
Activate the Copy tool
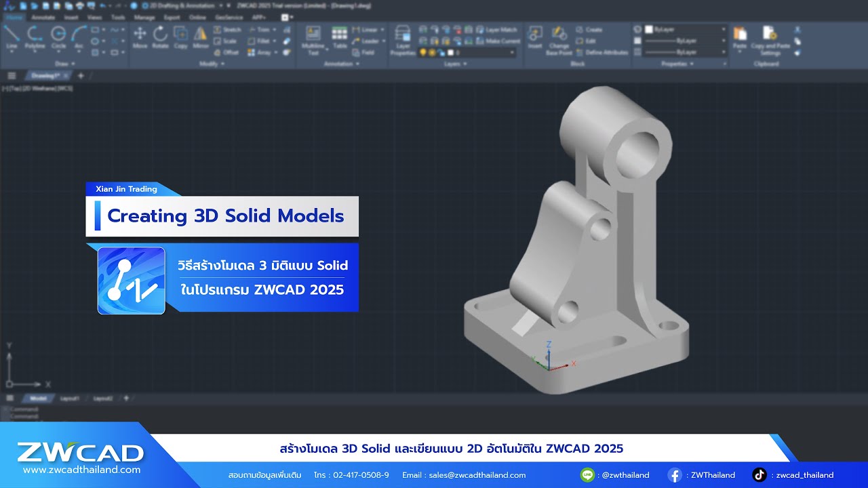(180, 38)
